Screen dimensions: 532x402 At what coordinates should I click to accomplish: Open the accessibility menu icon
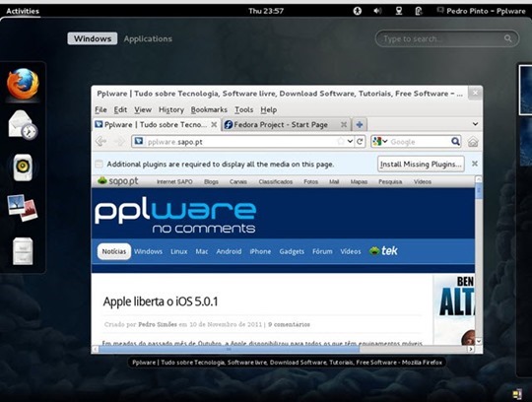(x=357, y=11)
